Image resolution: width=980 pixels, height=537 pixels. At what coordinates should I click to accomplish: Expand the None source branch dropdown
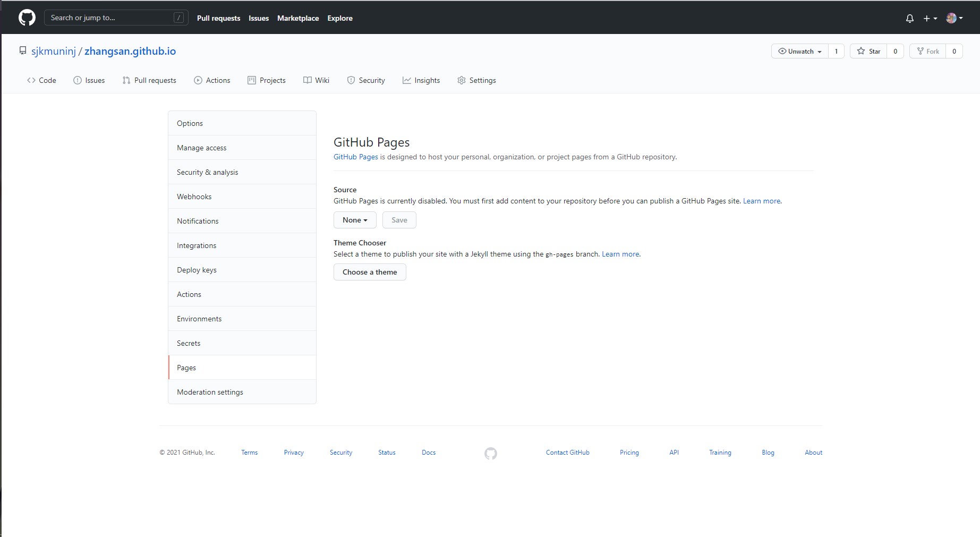[355, 220]
